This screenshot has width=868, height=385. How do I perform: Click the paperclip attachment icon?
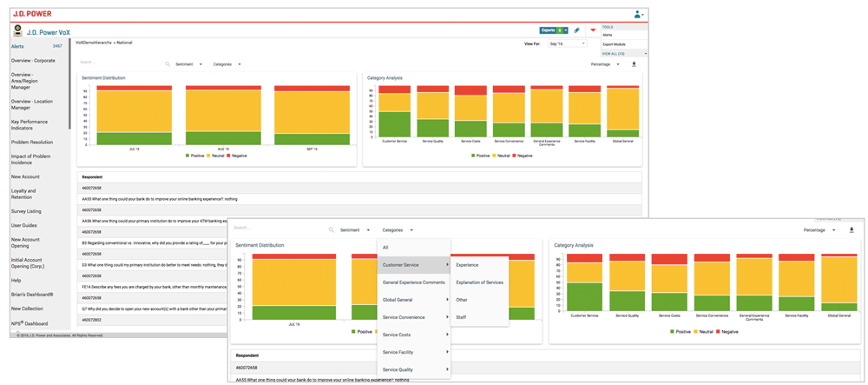[577, 30]
